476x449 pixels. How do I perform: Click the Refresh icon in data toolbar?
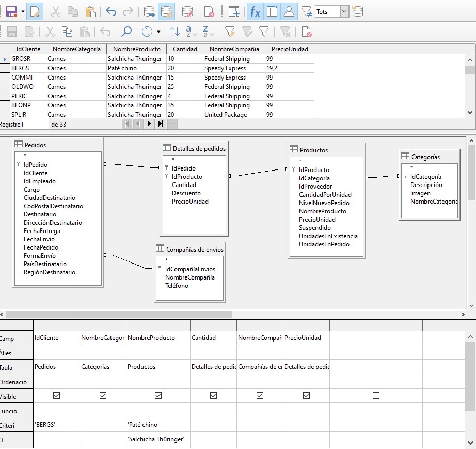147,32
